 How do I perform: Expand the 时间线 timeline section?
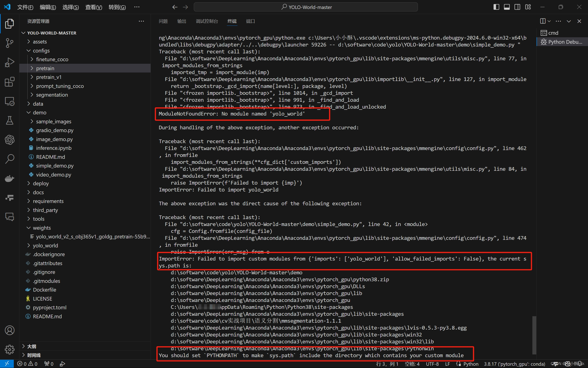(85, 355)
